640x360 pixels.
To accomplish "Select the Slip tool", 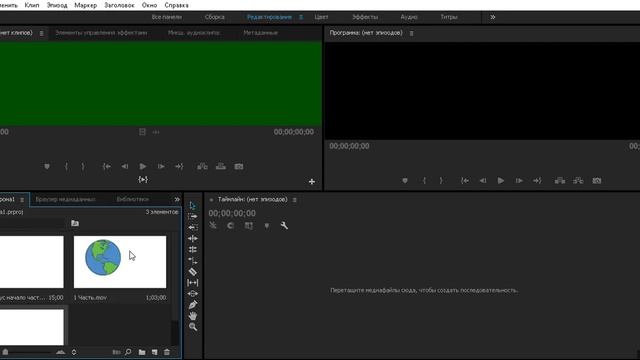I will pos(193,282).
